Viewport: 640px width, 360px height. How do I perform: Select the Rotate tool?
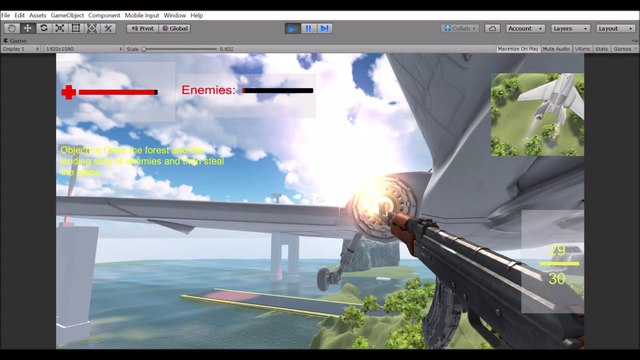[x=44, y=28]
